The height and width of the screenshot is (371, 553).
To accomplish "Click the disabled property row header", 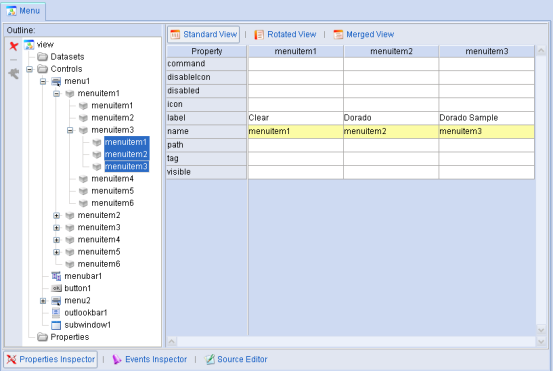I will tap(206, 91).
